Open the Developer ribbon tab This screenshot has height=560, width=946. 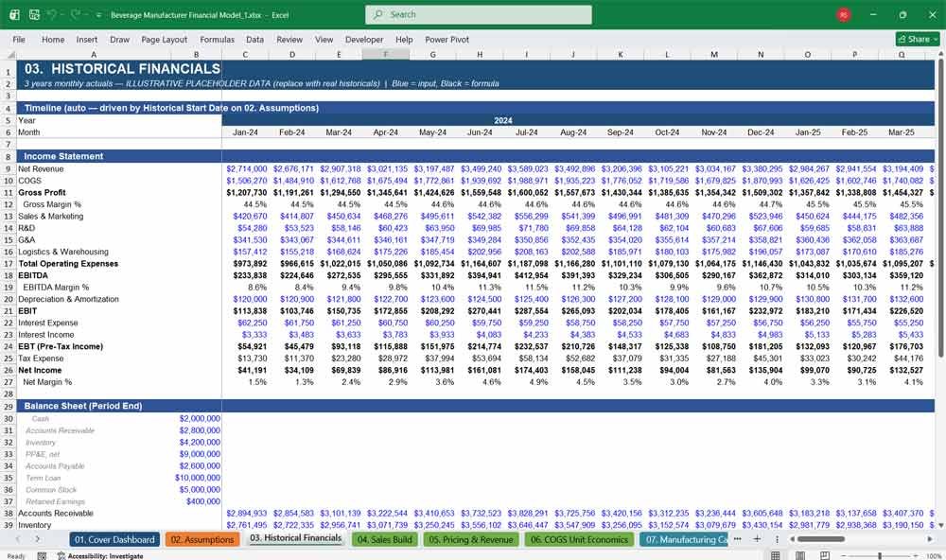[364, 39]
